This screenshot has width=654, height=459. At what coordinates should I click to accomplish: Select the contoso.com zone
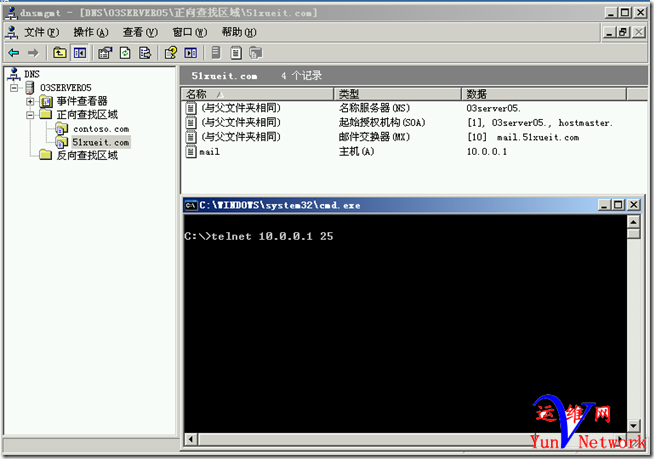pos(101,129)
